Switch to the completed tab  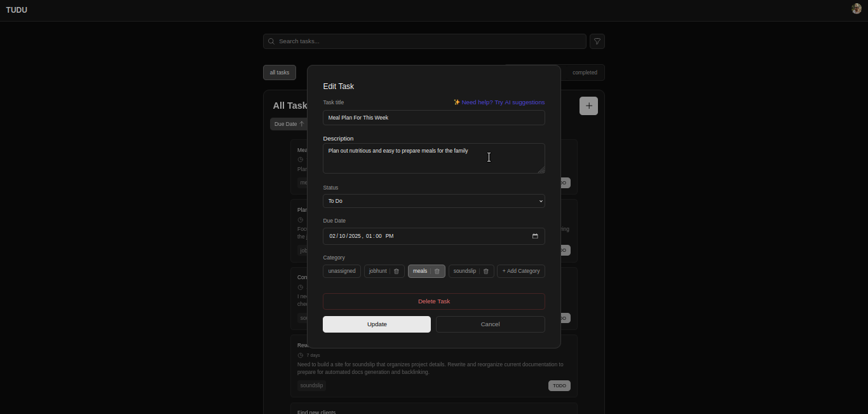coord(585,72)
